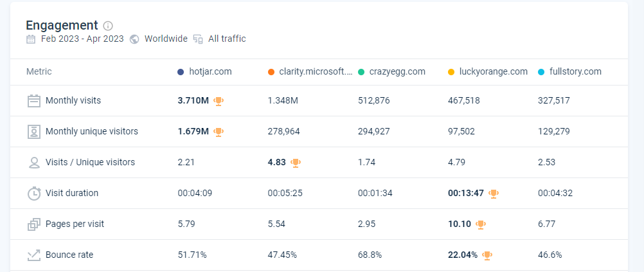Click the trophy icon next to 3.710M

[219, 101]
